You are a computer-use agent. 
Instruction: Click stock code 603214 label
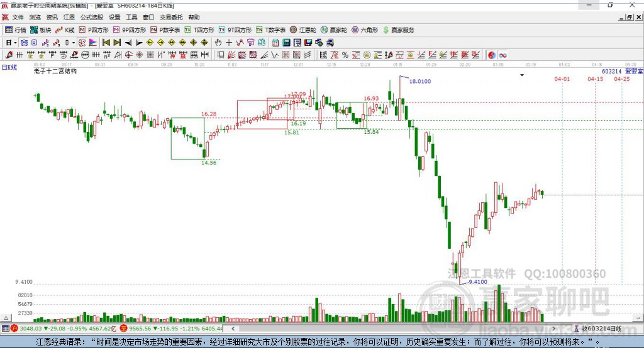611,72
